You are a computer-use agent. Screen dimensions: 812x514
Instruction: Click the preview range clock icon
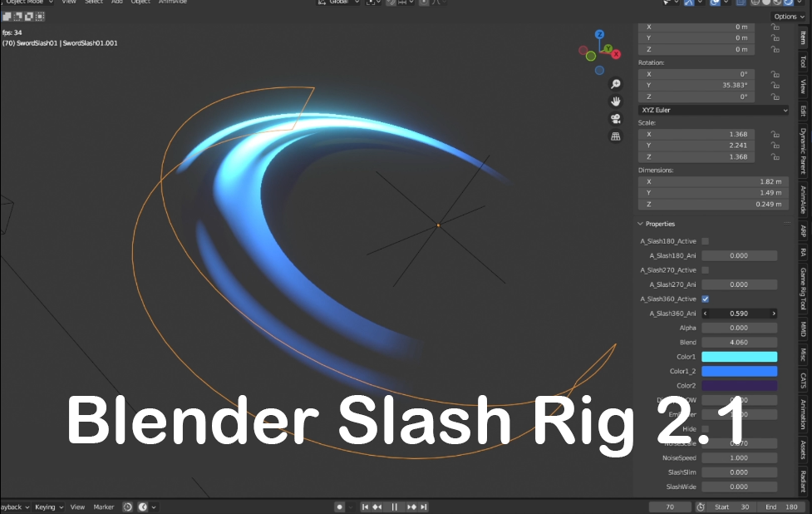(700, 507)
